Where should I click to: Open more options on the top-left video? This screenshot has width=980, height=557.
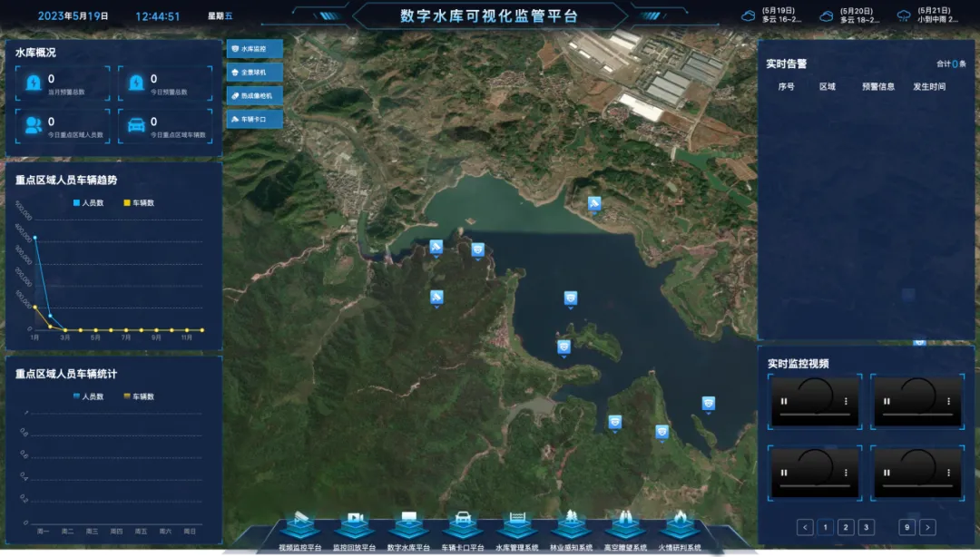coord(846,401)
